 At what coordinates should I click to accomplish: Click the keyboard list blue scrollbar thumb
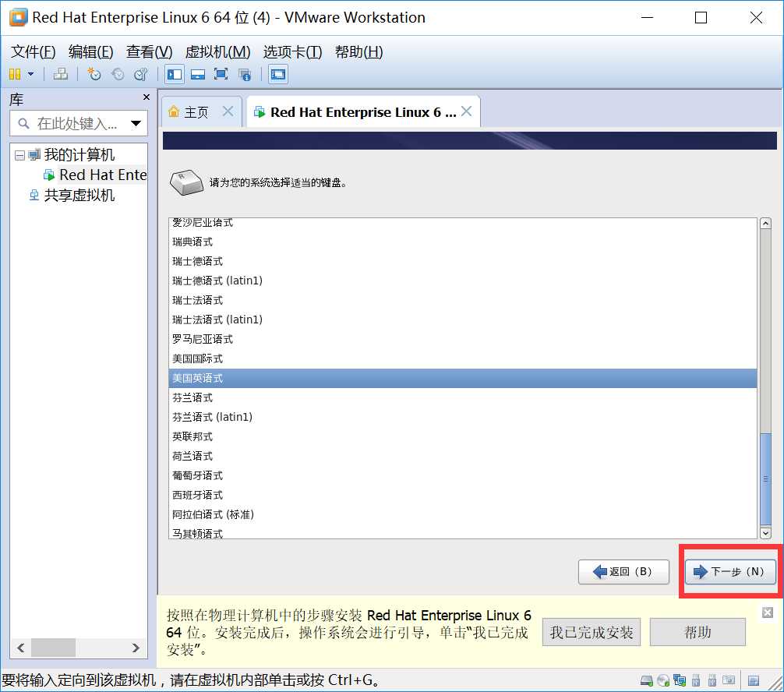(x=765, y=479)
